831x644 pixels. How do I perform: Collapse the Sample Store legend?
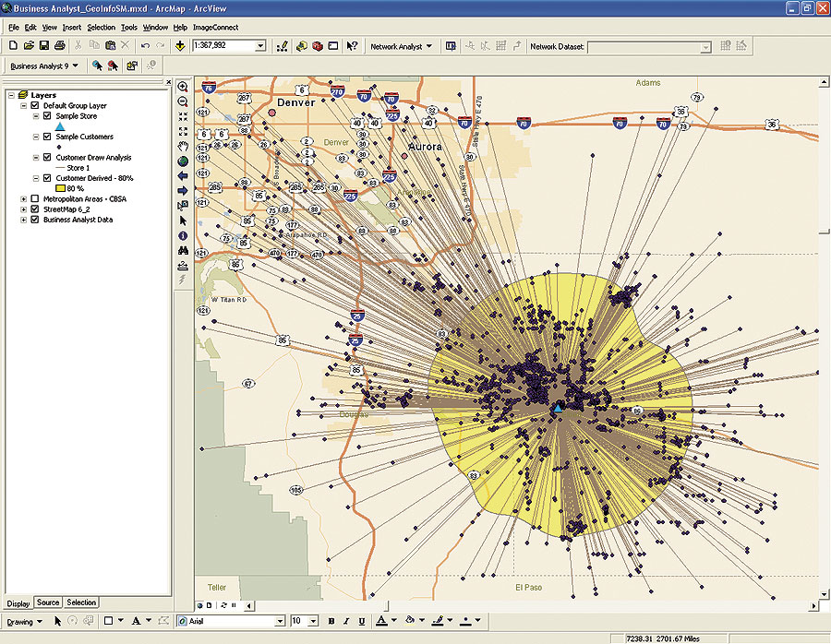[x=35, y=116]
